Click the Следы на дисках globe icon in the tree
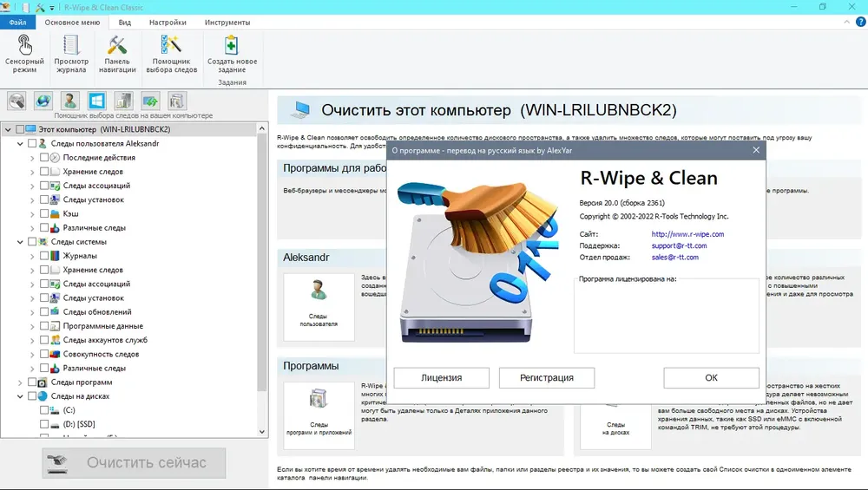This screenshot has width=868, height=490. click(43, 396)
